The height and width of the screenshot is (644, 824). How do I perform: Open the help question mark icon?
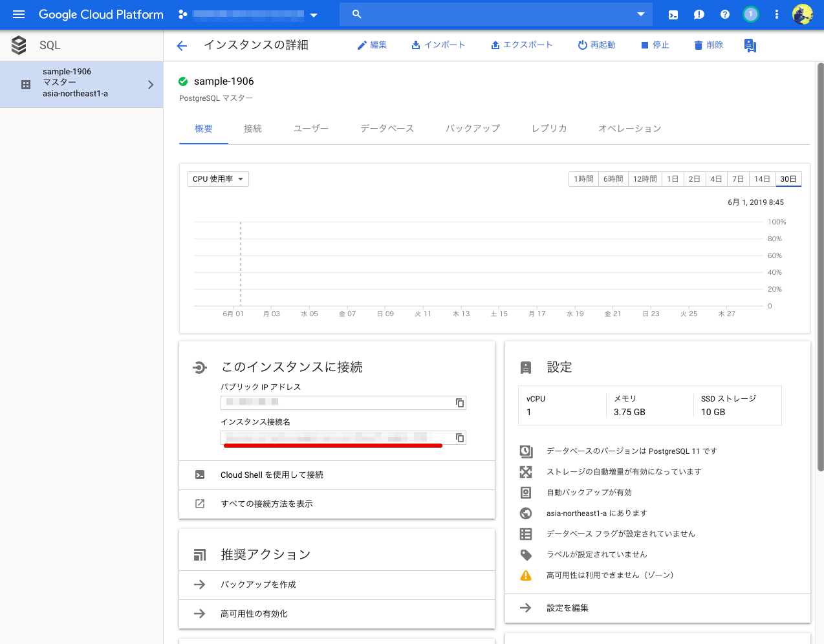(x=725, y=14)
